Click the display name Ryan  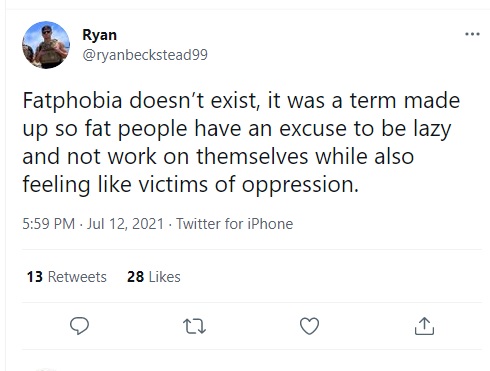tap(99, 35)
